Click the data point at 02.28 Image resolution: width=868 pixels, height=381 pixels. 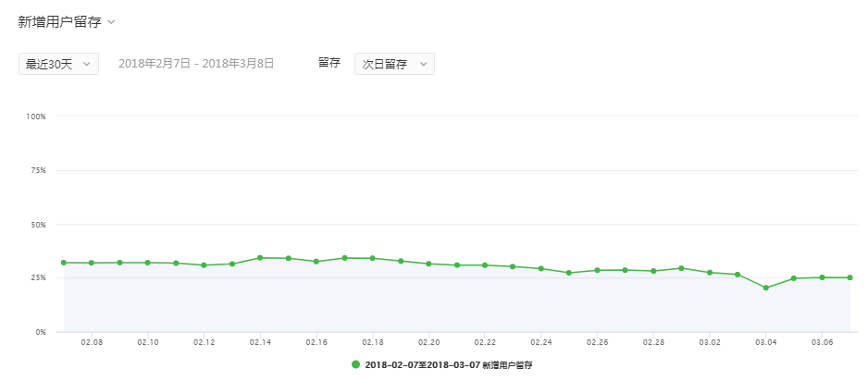[653, 271]
